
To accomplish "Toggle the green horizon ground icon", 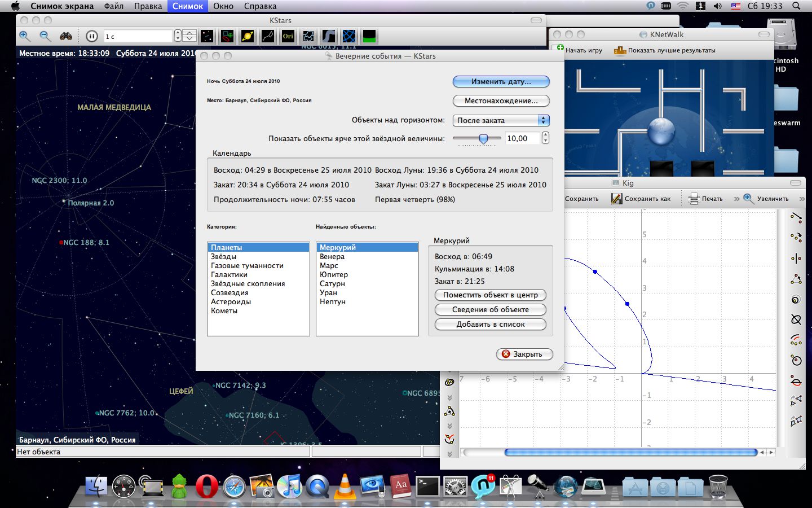I will point(369,36).
